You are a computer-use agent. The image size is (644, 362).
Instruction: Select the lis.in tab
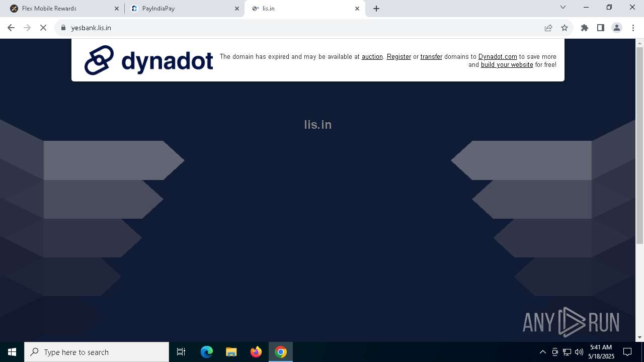pyautogui.click(x=304, y=9)
